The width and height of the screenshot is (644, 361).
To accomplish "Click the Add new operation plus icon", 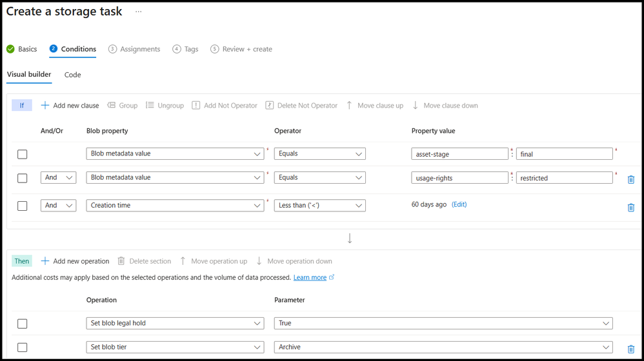I will [45, 261].
